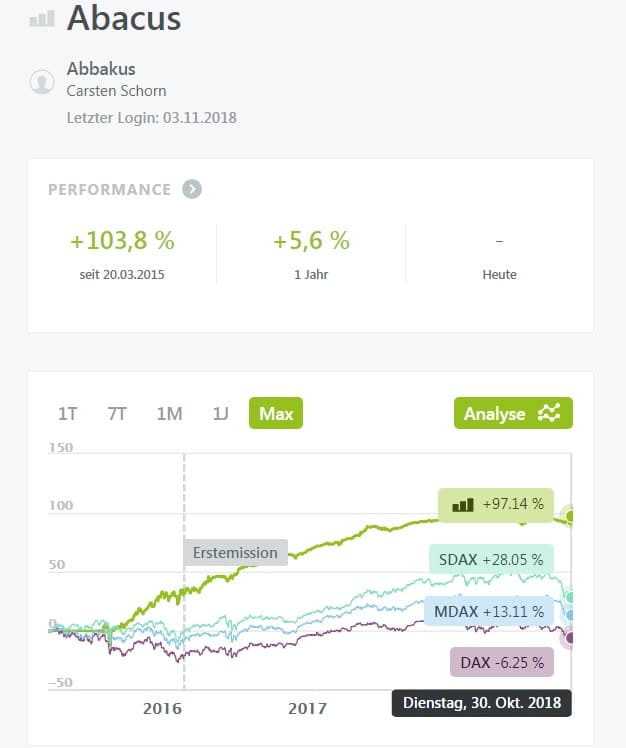
Task: Show the 1M chart period
Action: [168, 413]
